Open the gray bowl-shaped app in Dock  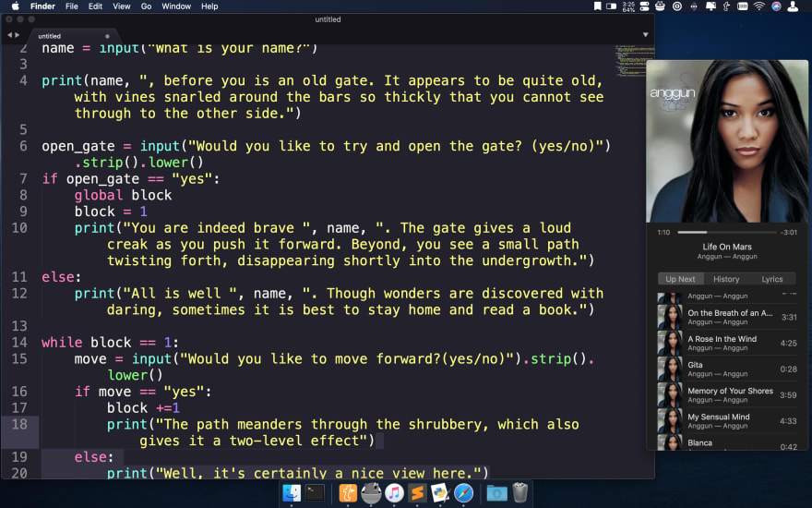coord(371,493)
